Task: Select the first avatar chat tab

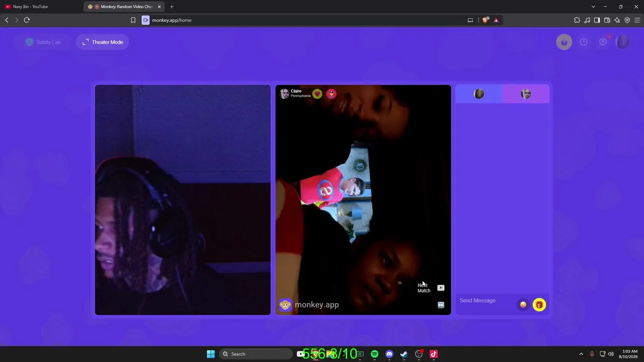Action: tap(479, 94)
